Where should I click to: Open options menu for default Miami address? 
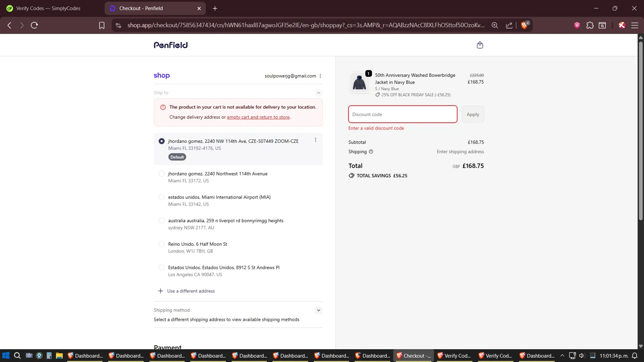[316, 140]
